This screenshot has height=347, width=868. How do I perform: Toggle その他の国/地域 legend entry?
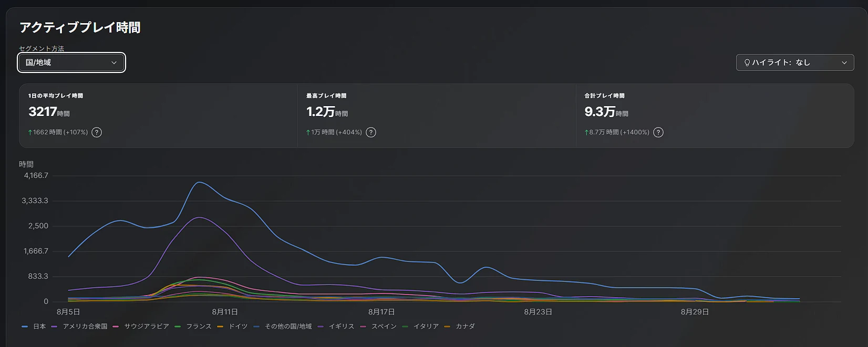pos(282,327)
